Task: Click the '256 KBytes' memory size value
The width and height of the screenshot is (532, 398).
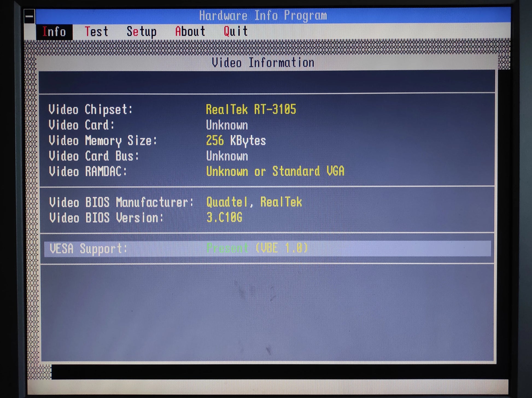Action: [x=236, y=141]
